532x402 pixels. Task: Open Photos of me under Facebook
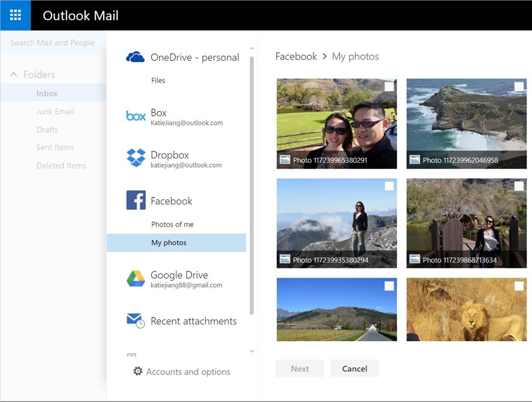pos(172,224)
